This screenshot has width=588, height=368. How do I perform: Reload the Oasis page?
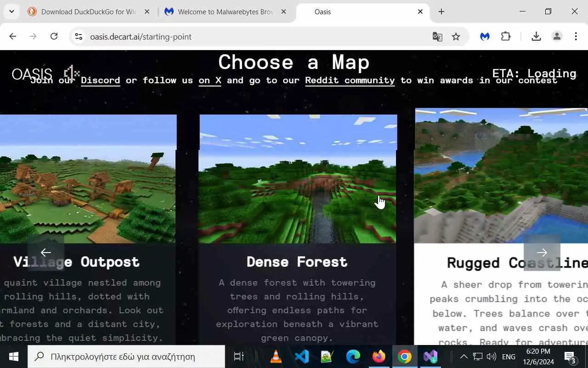[54, 36]
